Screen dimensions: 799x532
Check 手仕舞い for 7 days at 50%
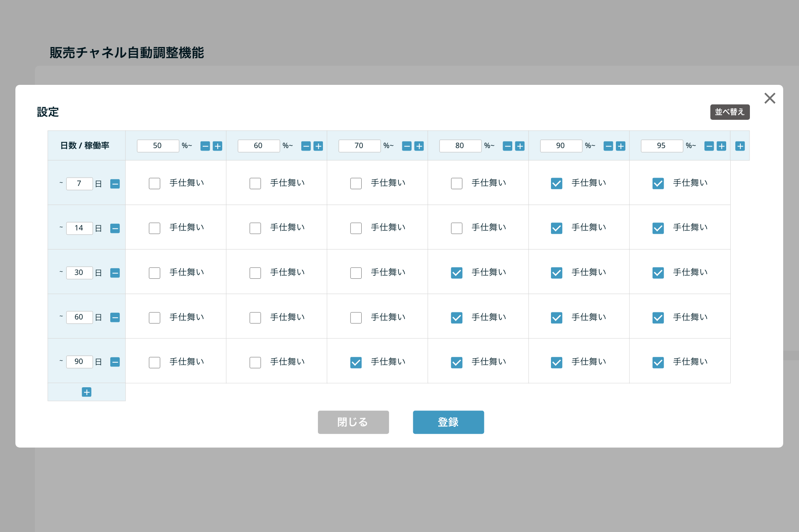tap(154, 183)
